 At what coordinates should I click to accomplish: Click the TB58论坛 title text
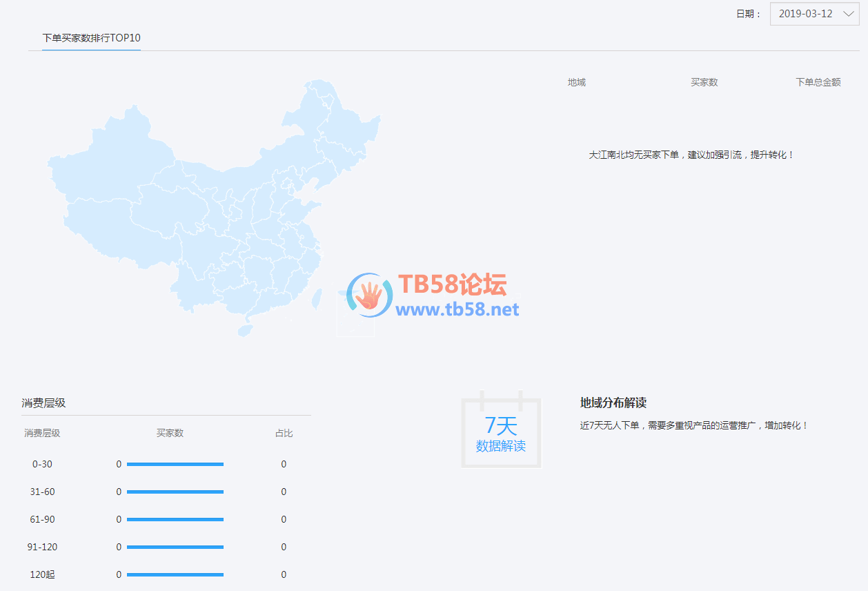pyautogui.click(x=453, y=284)
